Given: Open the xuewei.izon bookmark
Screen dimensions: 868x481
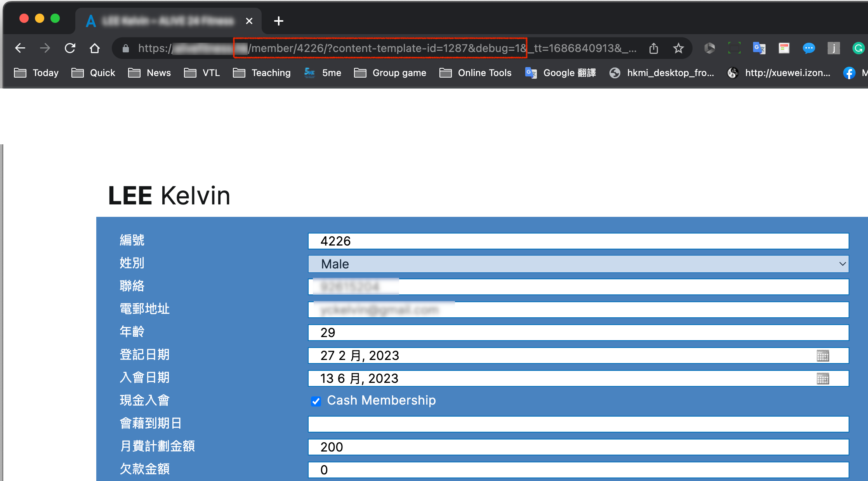Looking at the screenshot, I should pos(779,73).
